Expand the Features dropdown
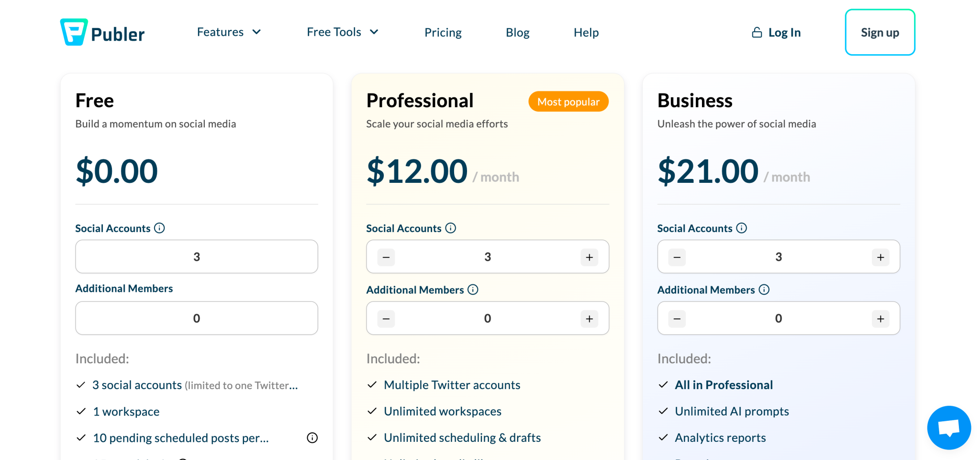 pyautogui.click(x=229, y=32)
